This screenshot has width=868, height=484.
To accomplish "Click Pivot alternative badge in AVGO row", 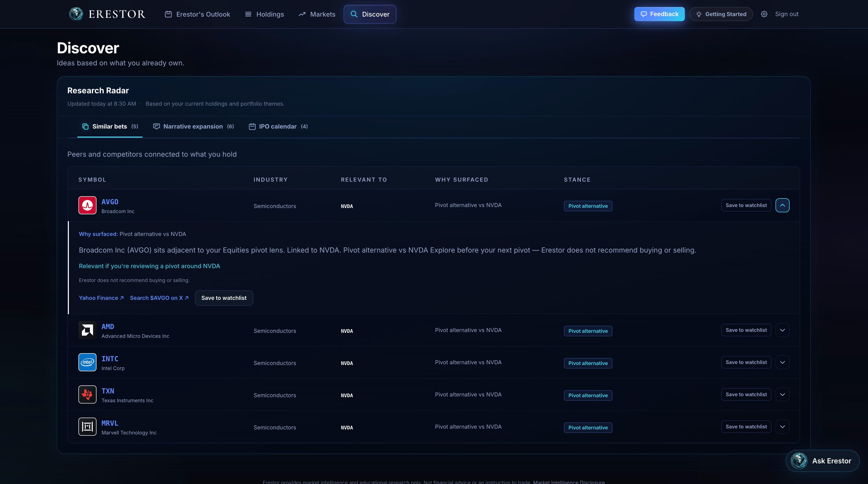I will [x=588, y=206].
